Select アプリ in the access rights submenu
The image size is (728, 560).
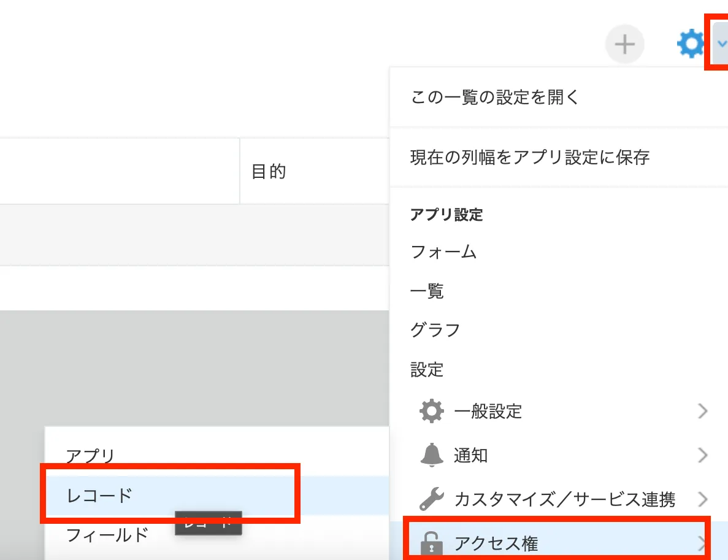coord(91,456)
